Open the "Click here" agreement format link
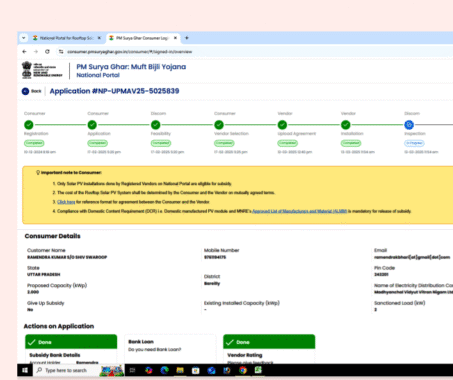Image resolution: width=453 pixels, height=380 pixels. coord(66,202)
